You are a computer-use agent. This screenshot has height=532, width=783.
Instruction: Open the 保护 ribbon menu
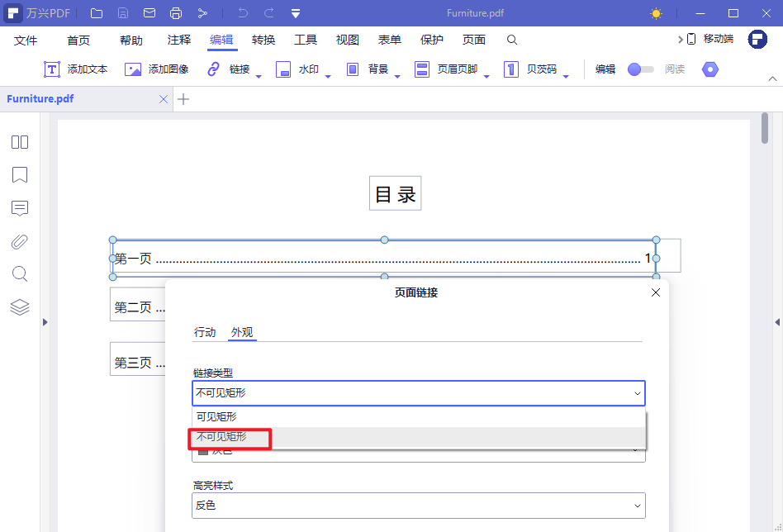(x=431, y=38)
